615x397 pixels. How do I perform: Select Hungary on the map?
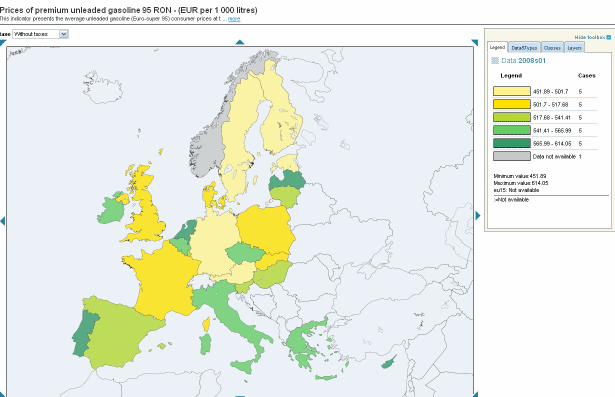(273, 275)
